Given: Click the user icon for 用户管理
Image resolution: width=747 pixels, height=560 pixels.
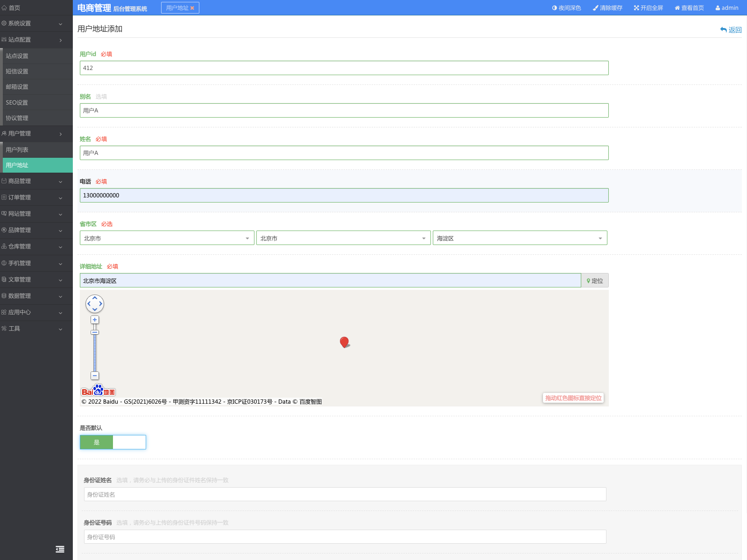Looking at the screenshot, I should coord(4,133).
